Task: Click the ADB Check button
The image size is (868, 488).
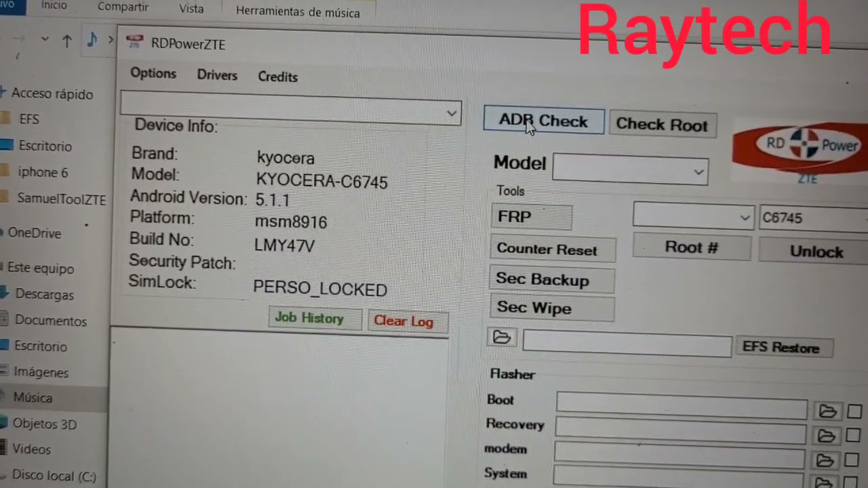Action: [x=543, y=121]
